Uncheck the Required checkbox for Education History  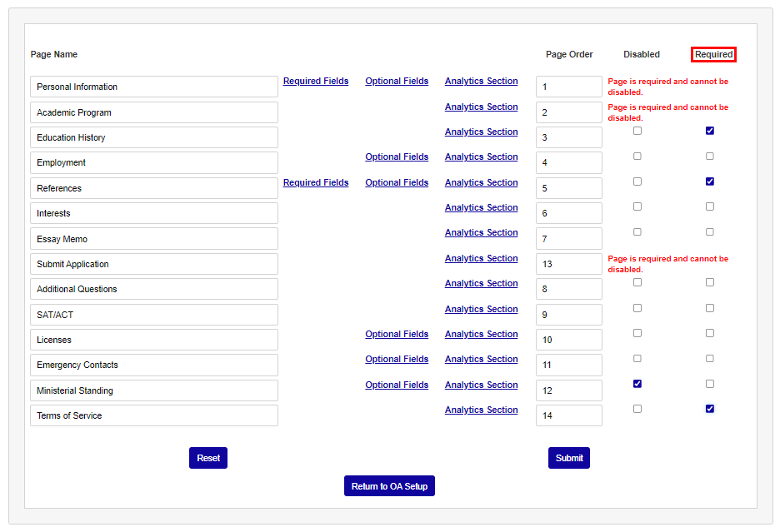click(709, 131)
